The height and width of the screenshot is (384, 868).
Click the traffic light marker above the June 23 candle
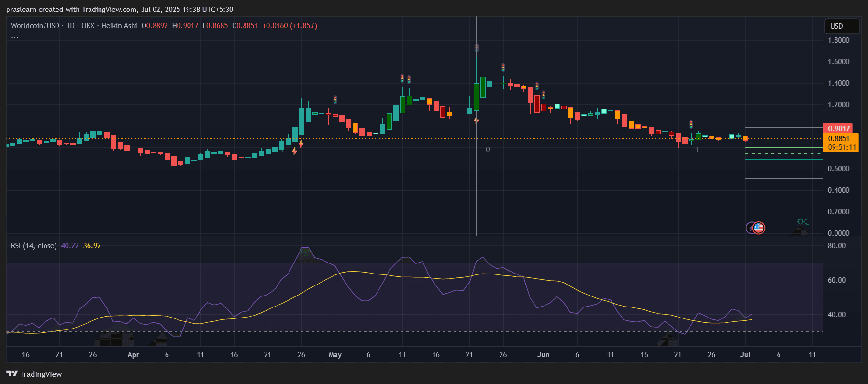[691, 124]
